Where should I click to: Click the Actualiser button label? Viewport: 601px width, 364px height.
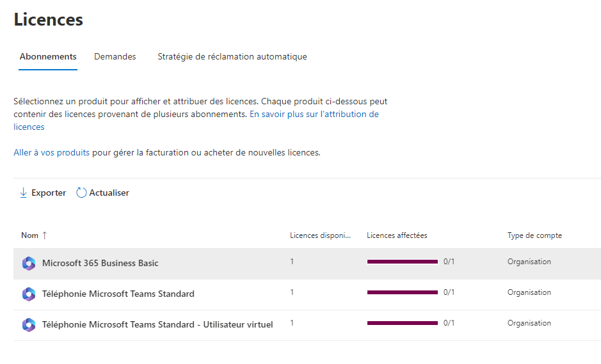[109, 193]
